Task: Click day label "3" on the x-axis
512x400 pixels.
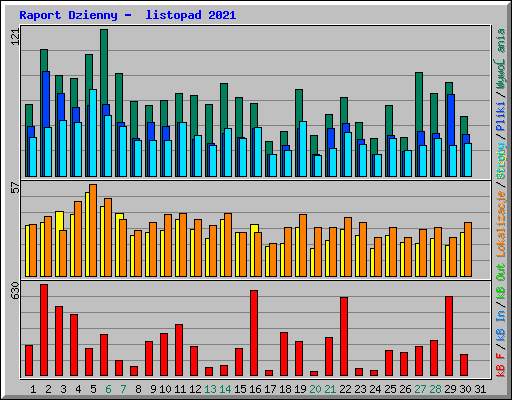Action: pos(63,389)
